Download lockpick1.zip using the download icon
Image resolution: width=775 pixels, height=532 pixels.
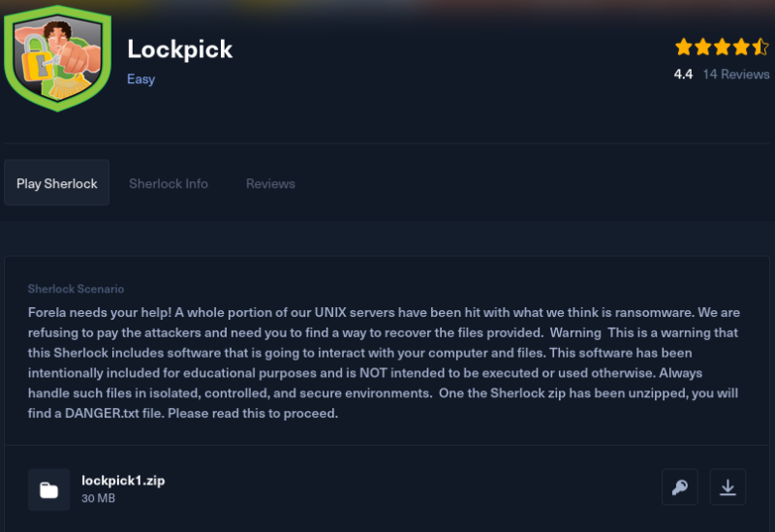pos(728,487)
